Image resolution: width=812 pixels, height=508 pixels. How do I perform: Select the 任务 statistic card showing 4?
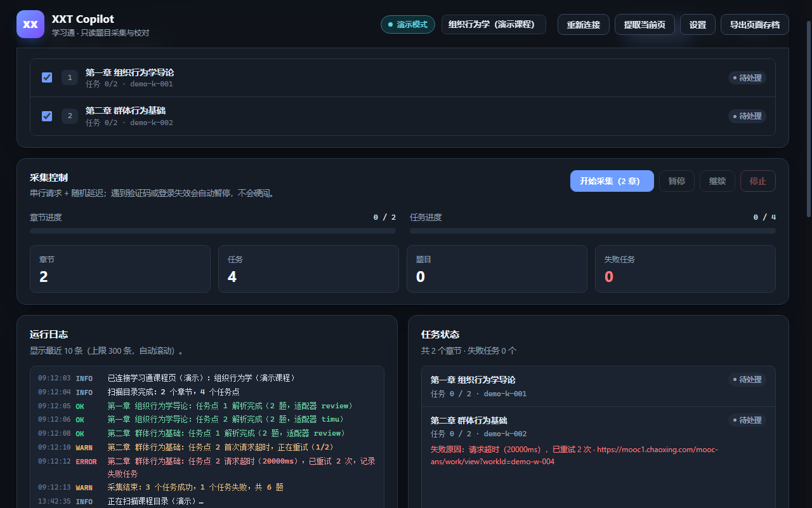tap(308, 269)
